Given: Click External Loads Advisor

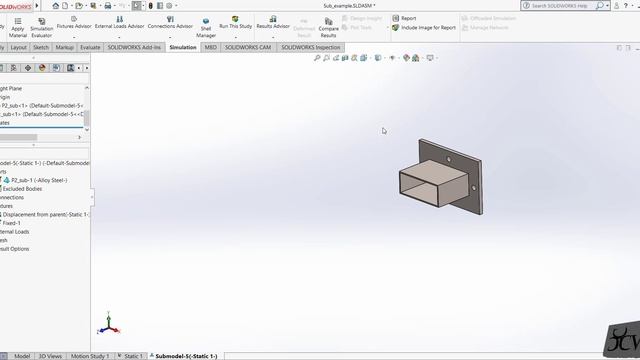Looking at the screenshot, I should [120, 22].
